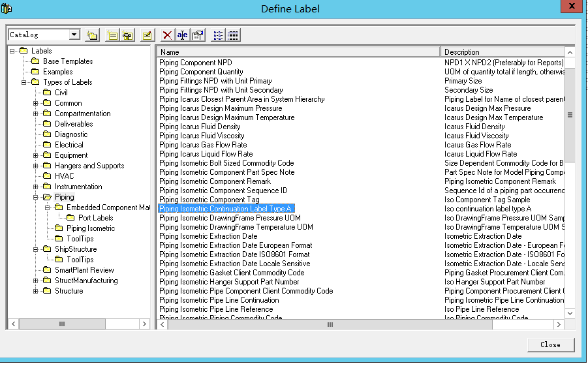The height and width of the screenshot is (366, 588).
Task: Expand the StructManufacturing folder node
Action: coord(36,281)
